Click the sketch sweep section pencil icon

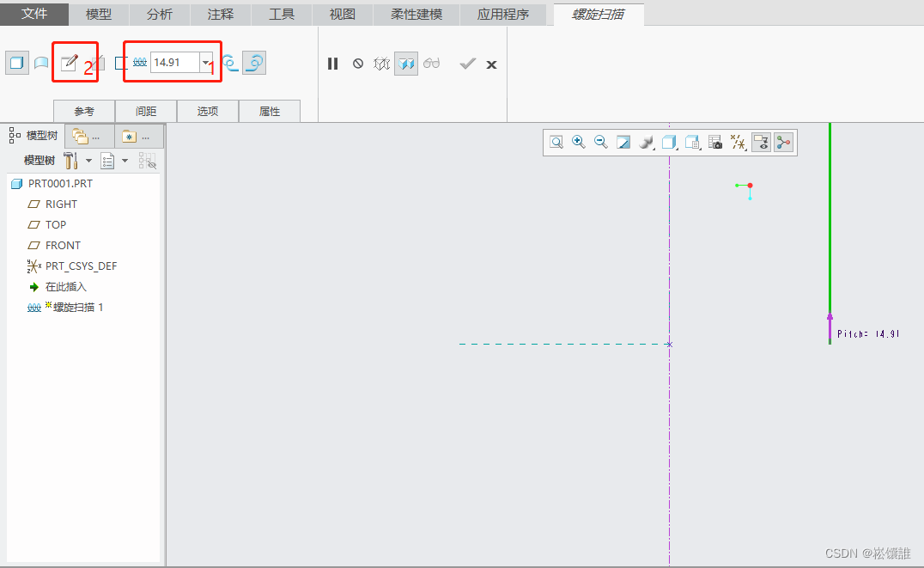click(69, 63)
